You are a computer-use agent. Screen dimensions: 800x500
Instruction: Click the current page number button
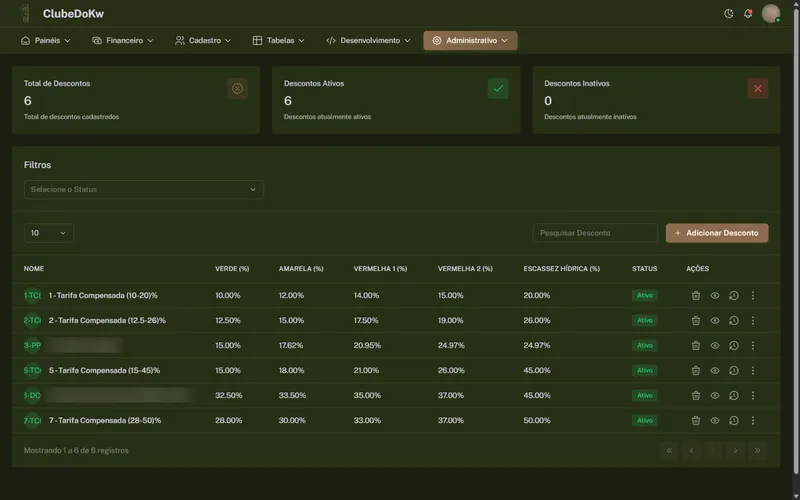tap(713, 451)
